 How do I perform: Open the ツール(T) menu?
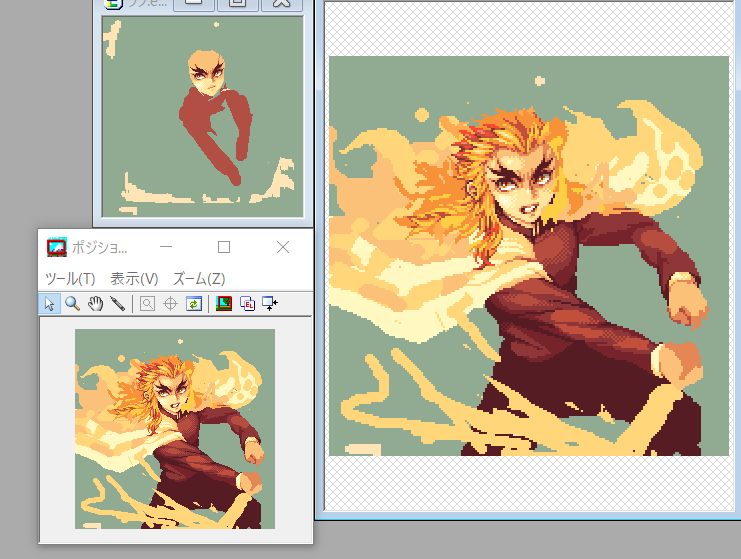70,279
